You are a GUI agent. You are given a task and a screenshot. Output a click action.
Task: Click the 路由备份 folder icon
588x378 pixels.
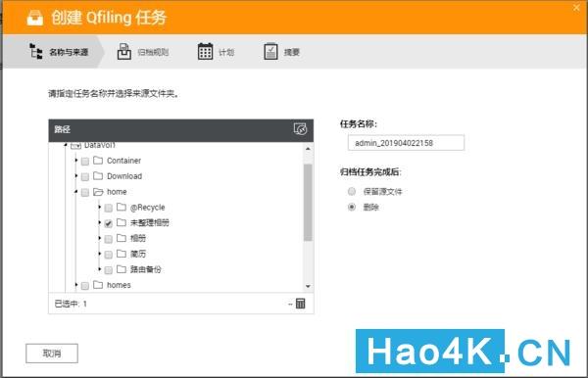click(122, 269)
